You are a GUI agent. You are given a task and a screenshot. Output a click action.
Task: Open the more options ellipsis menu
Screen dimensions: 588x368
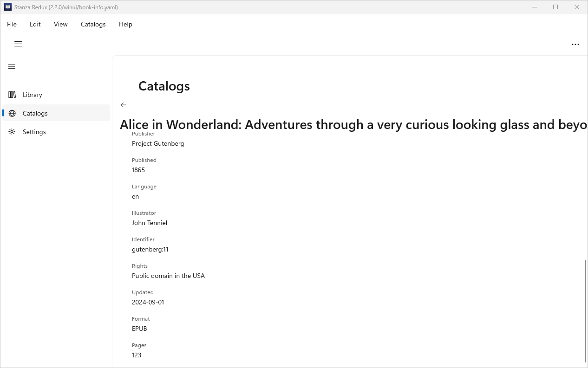pyautogui.click(x=575, y=45)
